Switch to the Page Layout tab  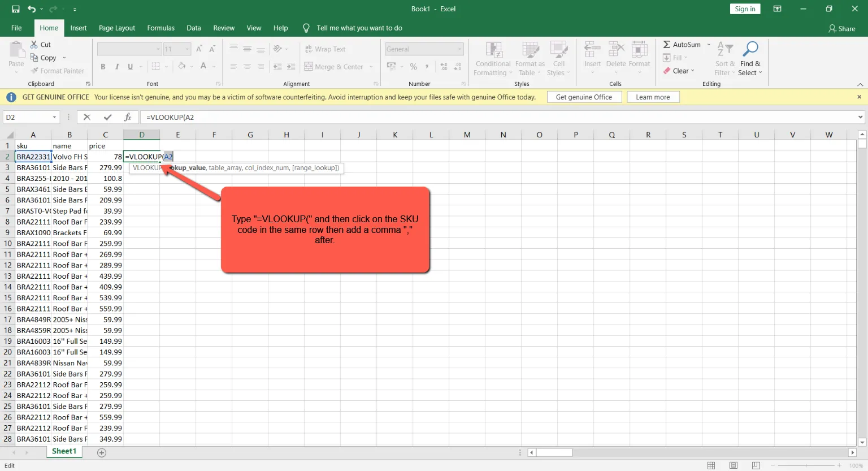pyautogui.click(x=117, y=28)
